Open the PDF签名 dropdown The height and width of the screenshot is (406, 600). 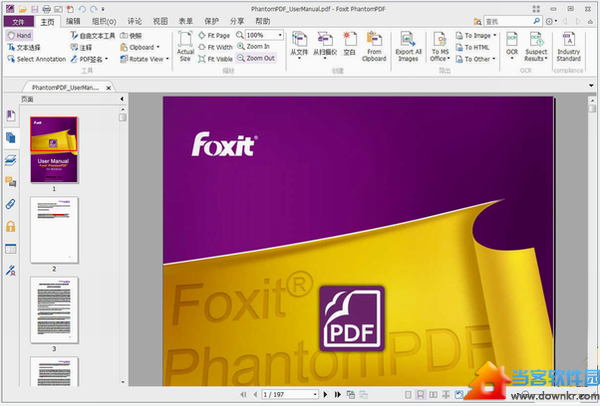(x=106, y=59)
